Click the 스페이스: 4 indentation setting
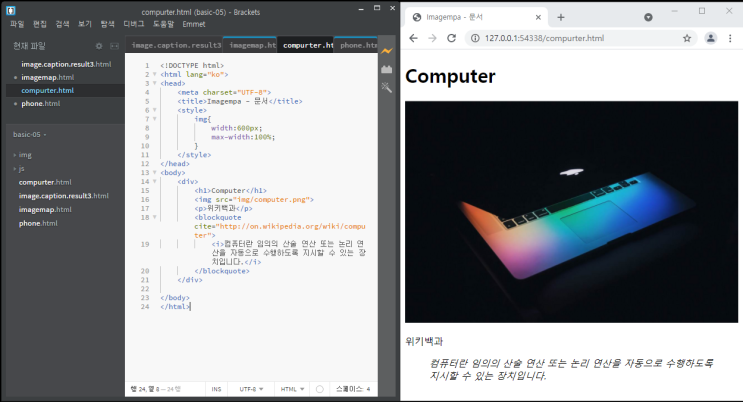 [x=353, y=389]
